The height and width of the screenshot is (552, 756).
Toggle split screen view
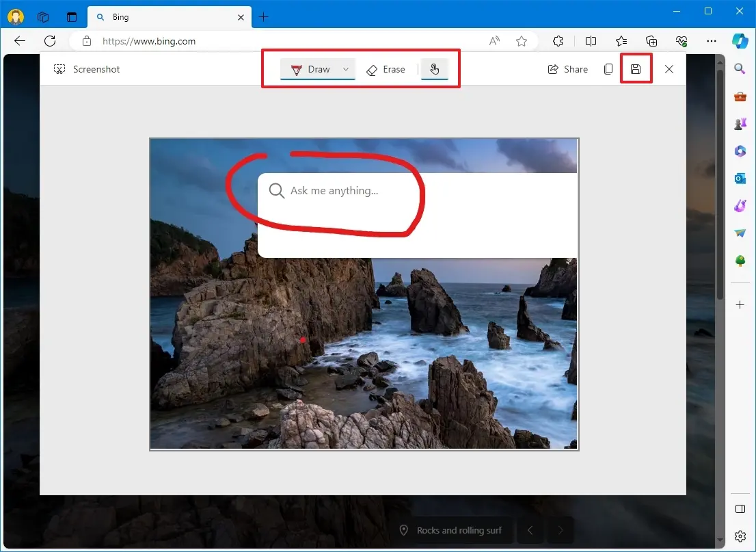pyautogui.click(x=591, y=42)
